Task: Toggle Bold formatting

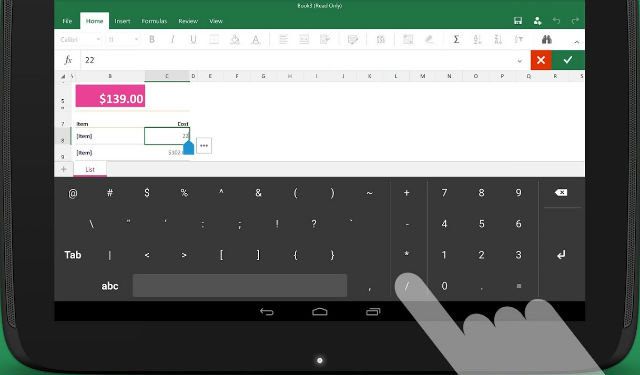Action: click(x=152, y=40)
